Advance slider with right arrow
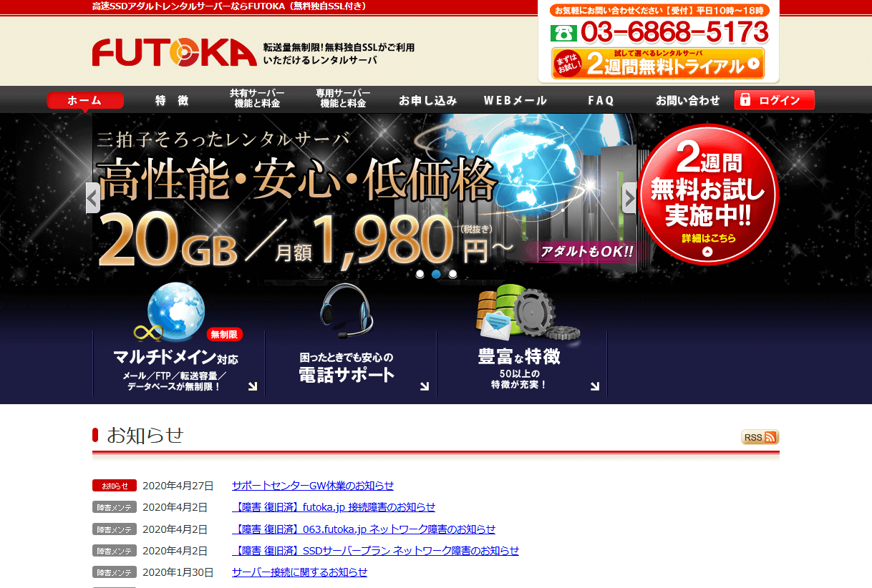Image resolution: width=872 pixels, height=588 pixels. [x=629, y=197]
